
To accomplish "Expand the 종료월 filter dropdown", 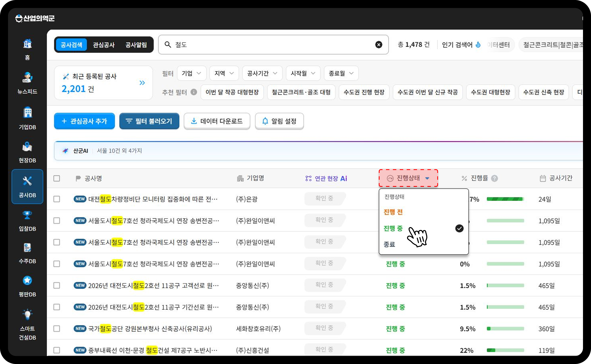I will pos(341,73).
